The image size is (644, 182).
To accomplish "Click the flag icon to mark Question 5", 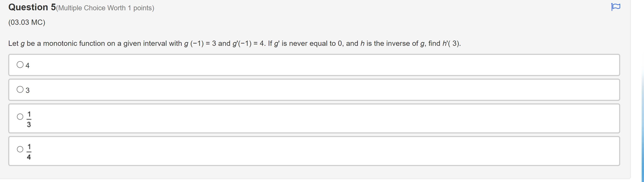I will click(616, 7).
